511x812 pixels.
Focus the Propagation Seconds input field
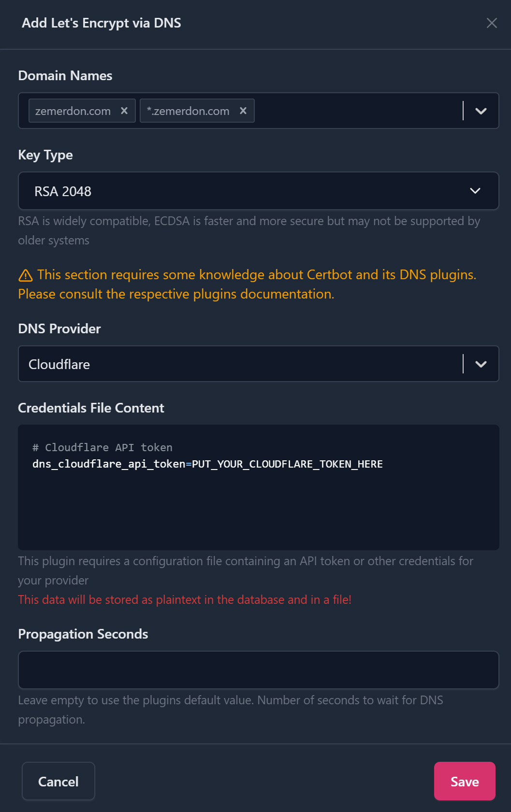pyautogui.click(x=258, y=670)
